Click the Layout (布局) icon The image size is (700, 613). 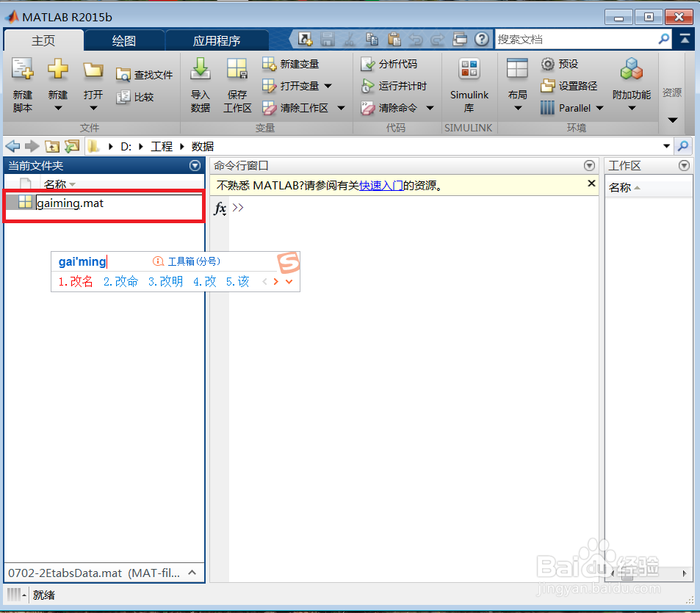coord(517,69)
